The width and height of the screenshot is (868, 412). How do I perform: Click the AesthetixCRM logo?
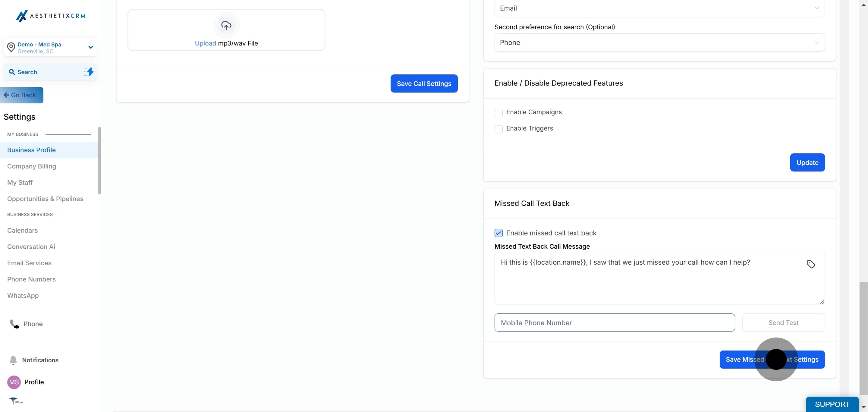pos(51,16)
